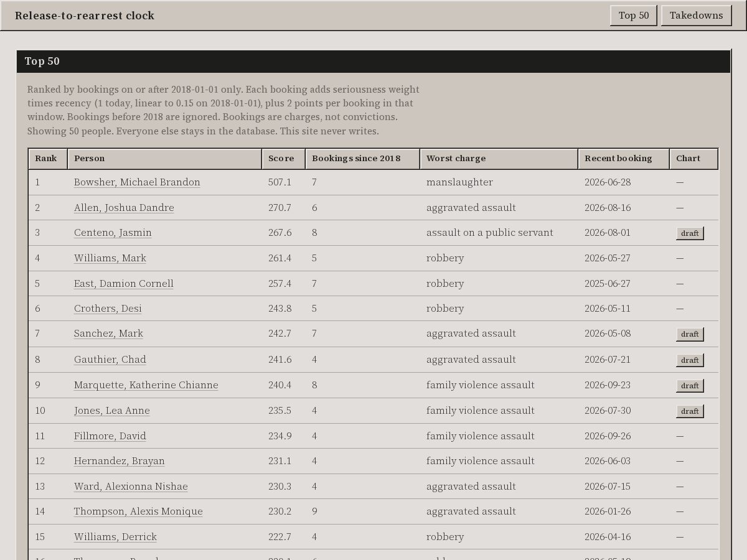Open Williams, Derrick's profile
Image resolution: width=747 pixels, height=560 pixels.
(115, 537)
